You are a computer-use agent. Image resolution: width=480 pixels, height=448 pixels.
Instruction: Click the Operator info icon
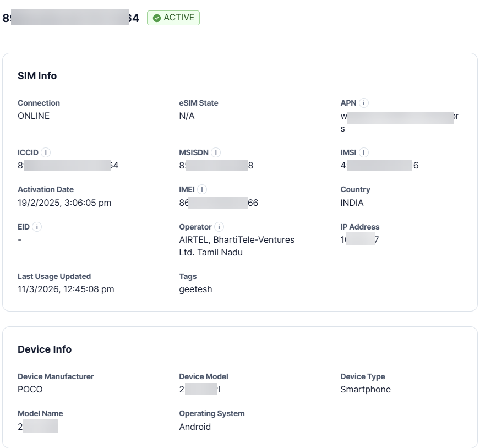click(x=219, y=227)
